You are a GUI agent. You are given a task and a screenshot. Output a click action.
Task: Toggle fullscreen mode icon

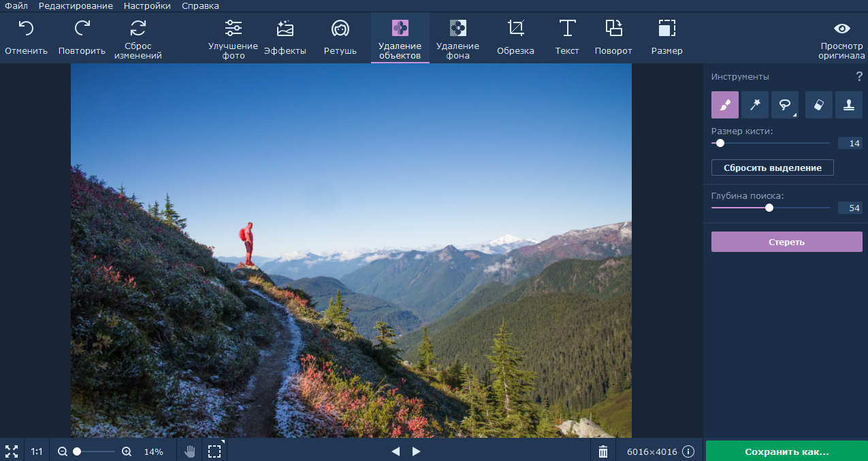point(12,451)
